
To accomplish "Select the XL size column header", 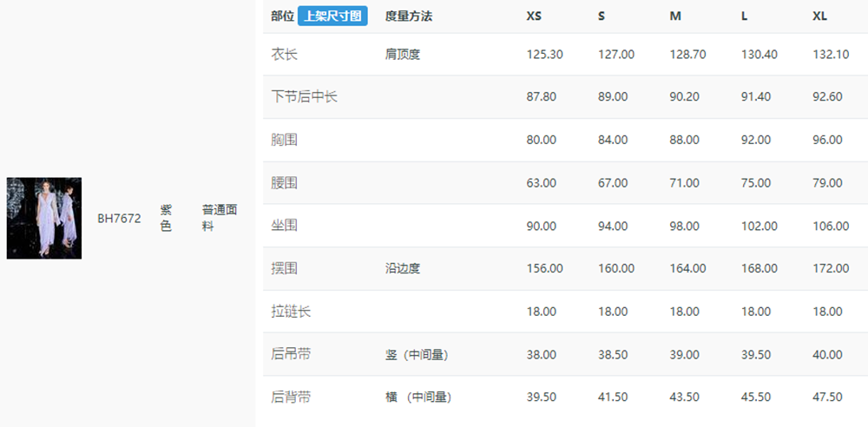I will [x=820, y=16].
